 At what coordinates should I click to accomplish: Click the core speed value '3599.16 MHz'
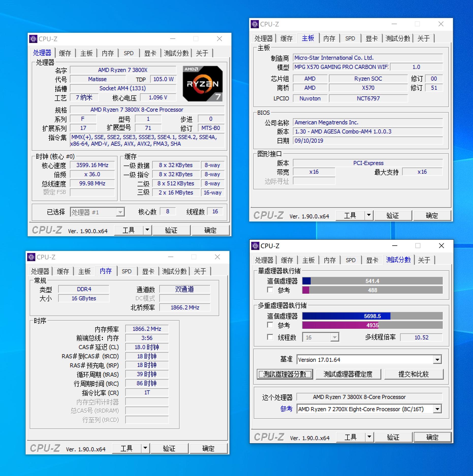[92, 165]
